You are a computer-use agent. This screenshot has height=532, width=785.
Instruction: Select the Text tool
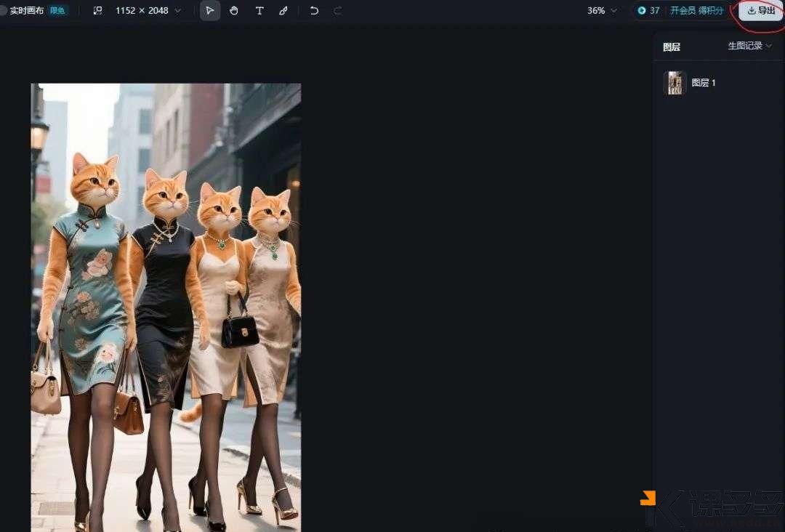pyautogui.click(x=259, y=11)
